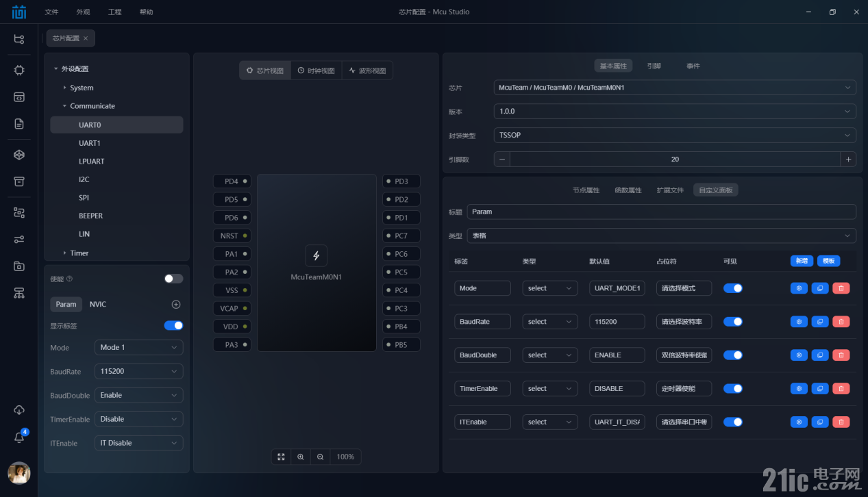Open the 类型 表格 dropdown
Viewport: 868px width, 497px height.
[x=662, y=235]
